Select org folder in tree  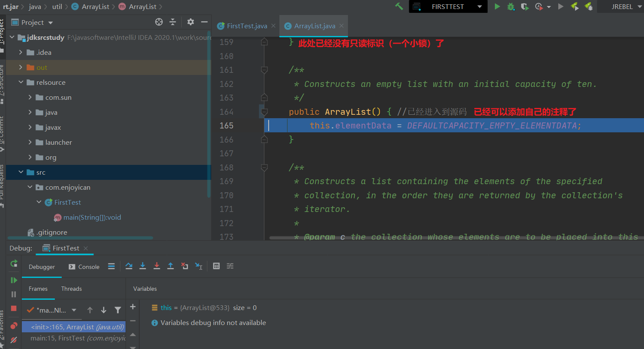(51, 157)
